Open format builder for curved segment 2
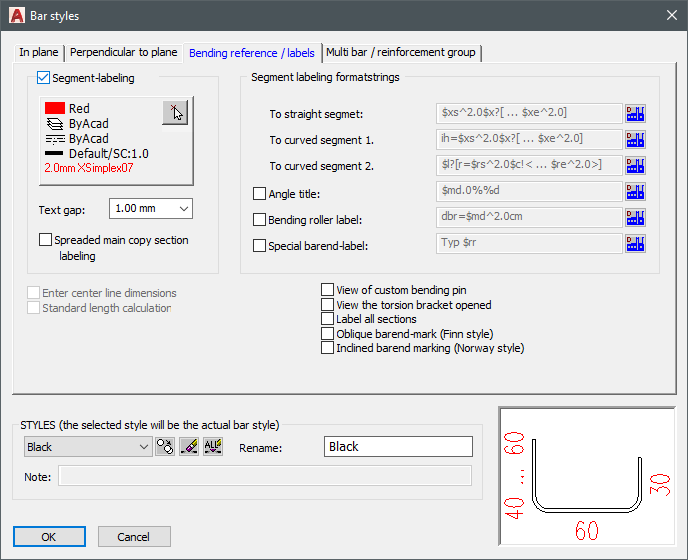 (x=635, y=165)
